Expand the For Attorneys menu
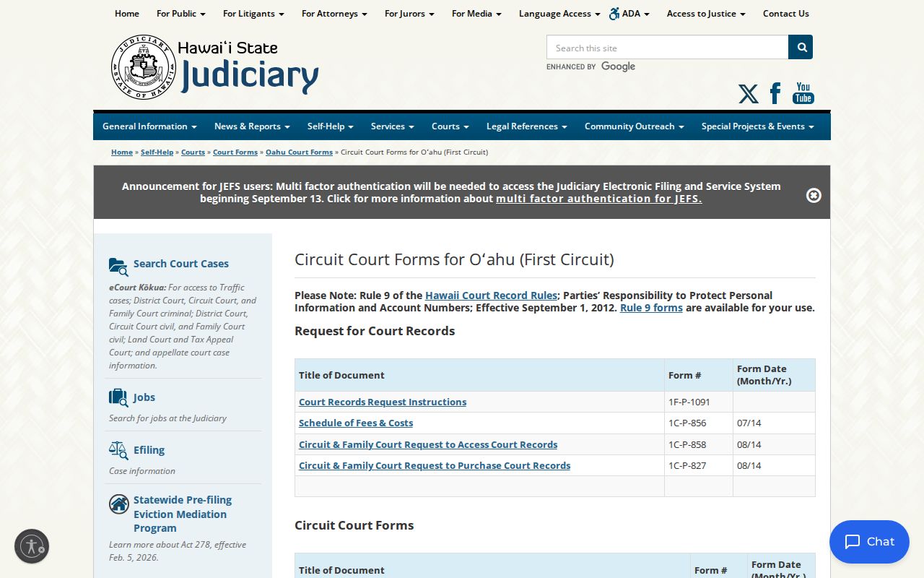 pyautogui.click(x=334, y=14)
